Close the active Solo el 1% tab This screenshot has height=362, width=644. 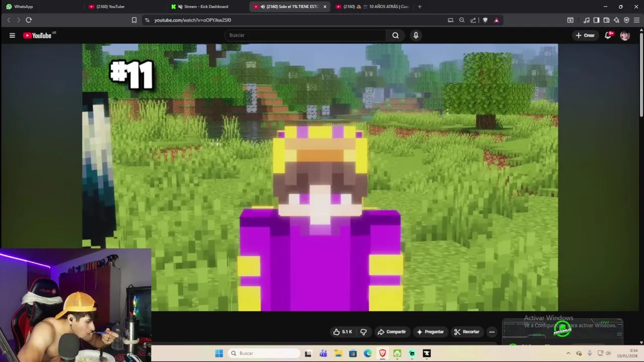point(325,7)
